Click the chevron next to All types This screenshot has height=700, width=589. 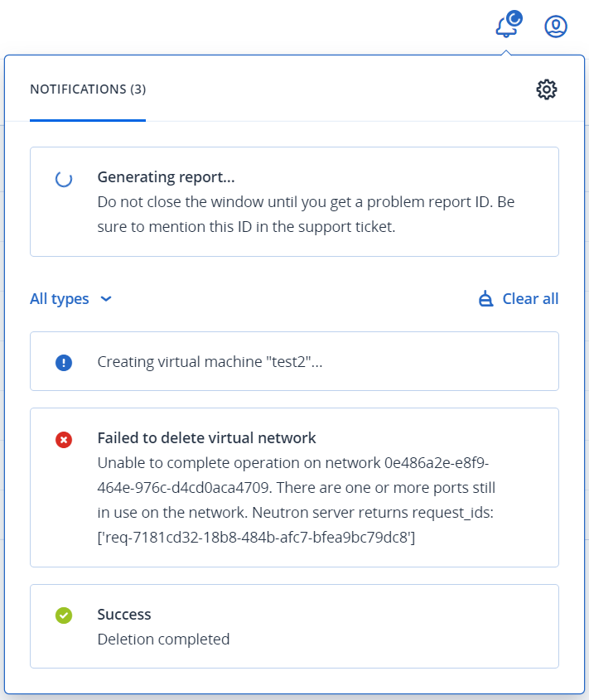click(x=106, y=299)
